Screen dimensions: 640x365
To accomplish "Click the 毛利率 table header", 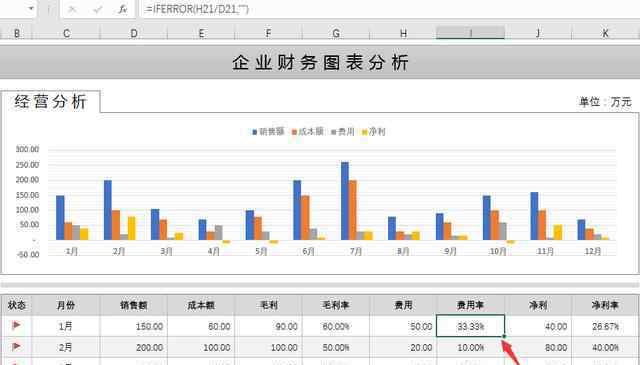I will 336,305.
